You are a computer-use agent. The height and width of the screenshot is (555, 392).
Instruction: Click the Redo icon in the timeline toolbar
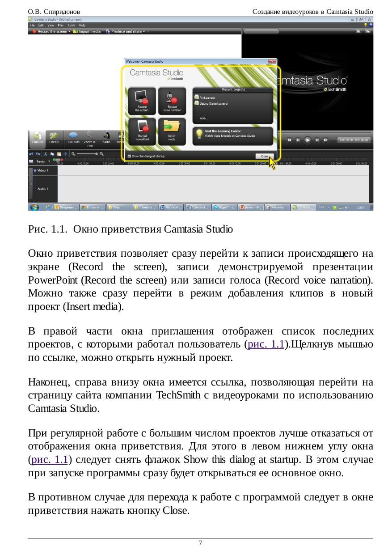pyautogui.click(x=38, y=154)
